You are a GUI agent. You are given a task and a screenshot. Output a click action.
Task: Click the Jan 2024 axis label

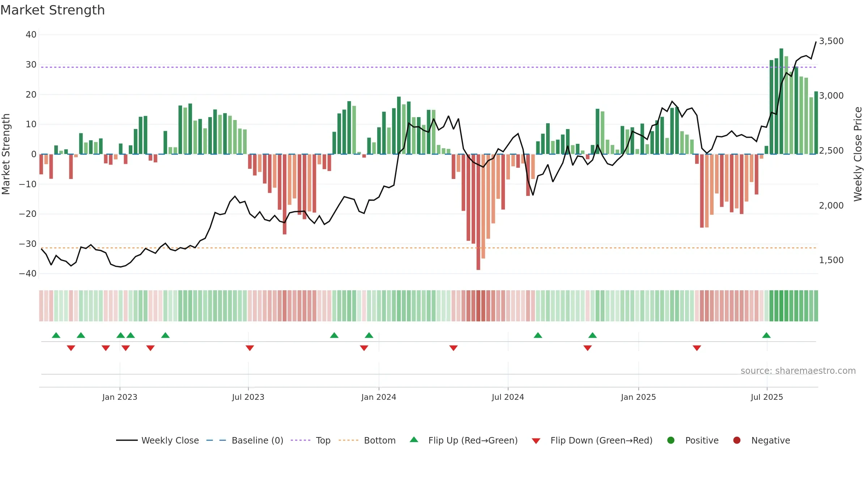[379, 397]
